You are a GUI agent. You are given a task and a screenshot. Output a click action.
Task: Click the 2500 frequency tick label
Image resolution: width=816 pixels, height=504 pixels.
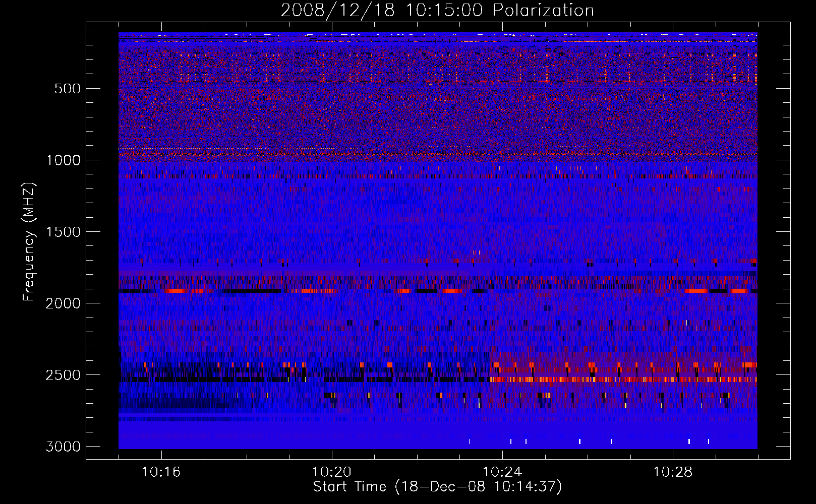tap(63, 375)
